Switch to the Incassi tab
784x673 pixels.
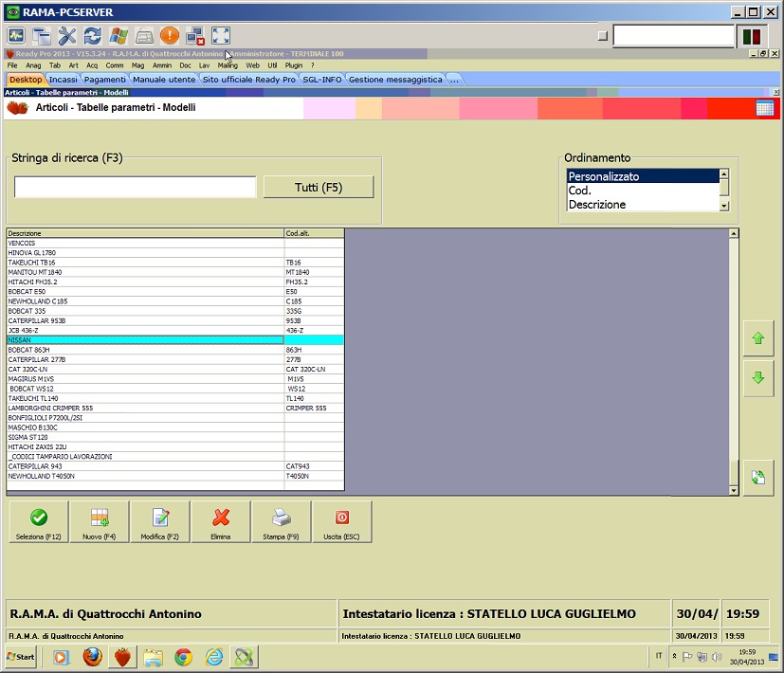63,80
